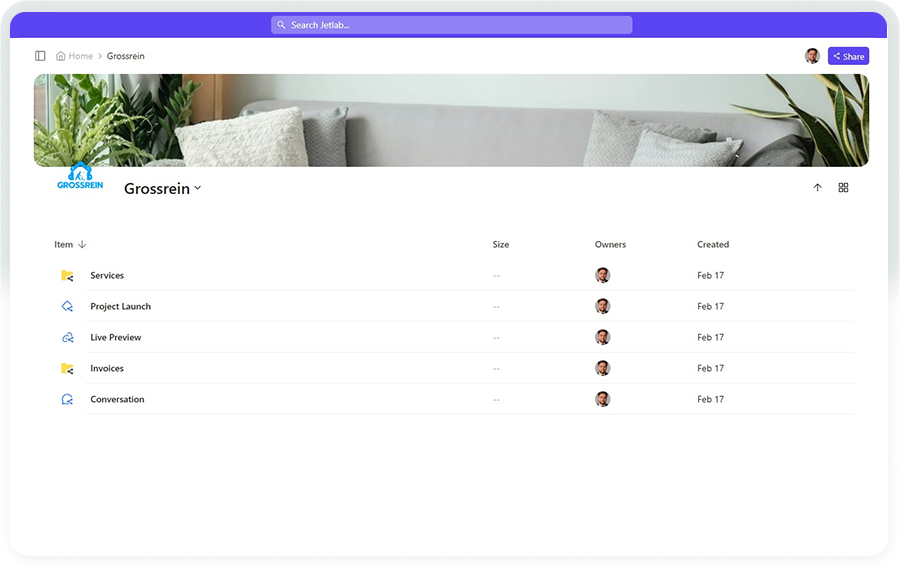Screen dimensions: 900x568
Task: Click the Created column header
Action: (713, 244)
